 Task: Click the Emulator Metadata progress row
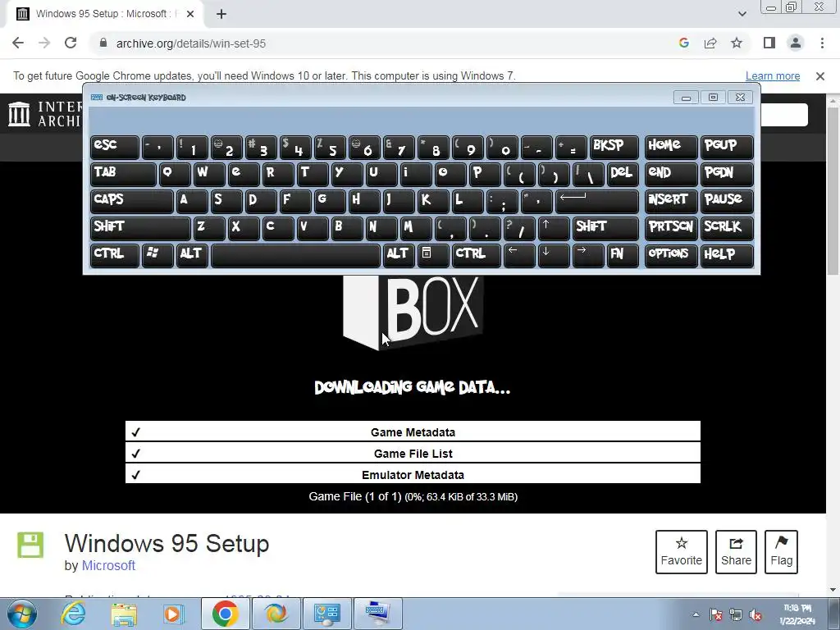(x=413, y=474)
